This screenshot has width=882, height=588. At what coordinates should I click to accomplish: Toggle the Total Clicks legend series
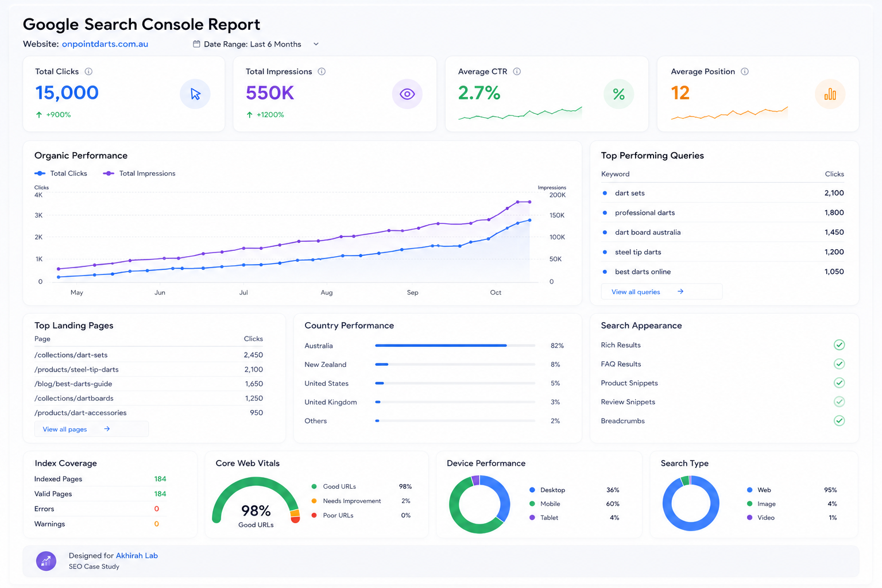click(61, 173)
